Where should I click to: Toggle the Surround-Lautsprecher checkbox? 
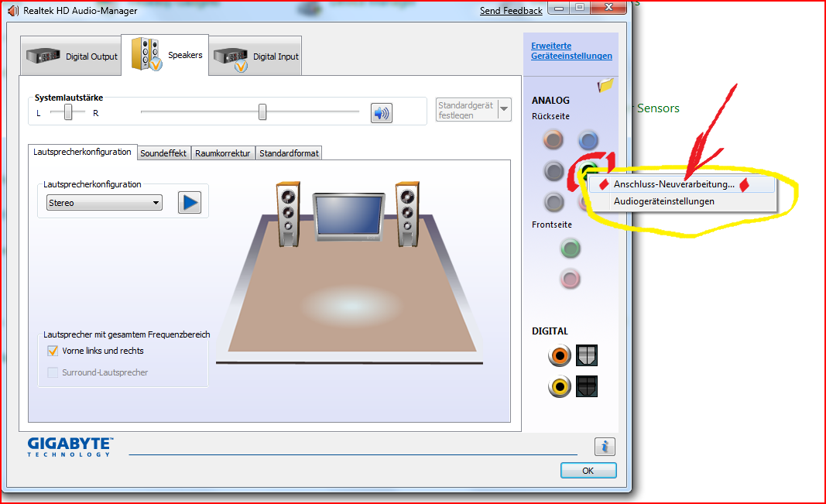point(53,372)
